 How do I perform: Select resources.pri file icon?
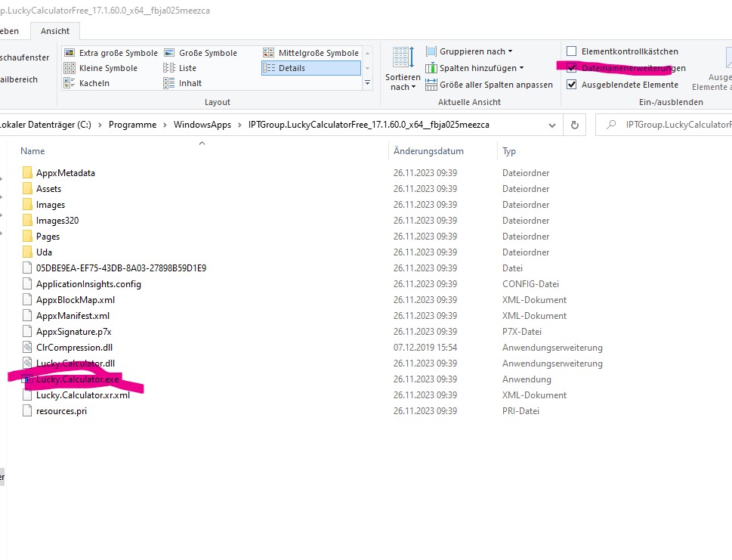pyautogui.click(x=27, y=411)
